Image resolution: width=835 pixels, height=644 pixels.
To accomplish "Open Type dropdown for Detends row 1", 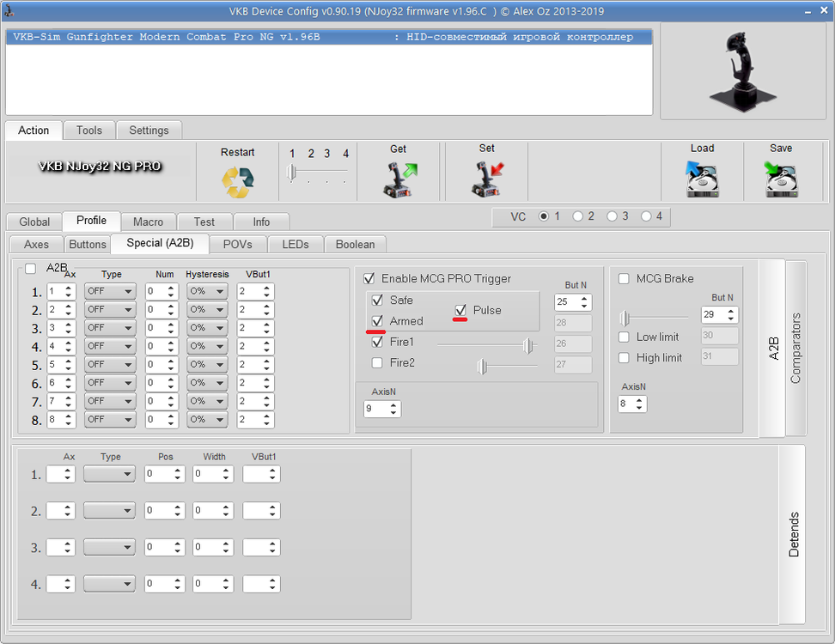I will coord(109,474).
